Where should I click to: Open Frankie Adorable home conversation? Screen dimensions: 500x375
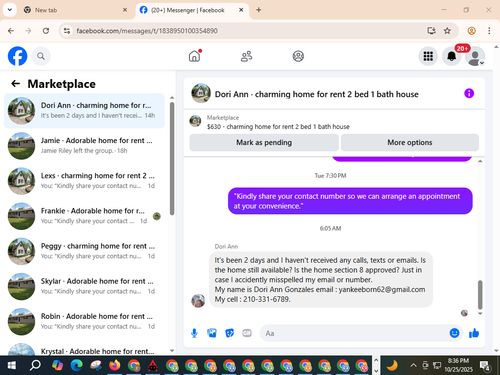pyautogui.click(x=84, y=216)
